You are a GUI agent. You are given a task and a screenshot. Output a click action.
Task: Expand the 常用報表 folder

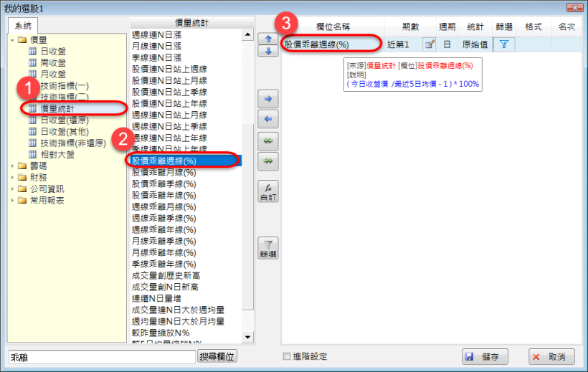point(12,200)
